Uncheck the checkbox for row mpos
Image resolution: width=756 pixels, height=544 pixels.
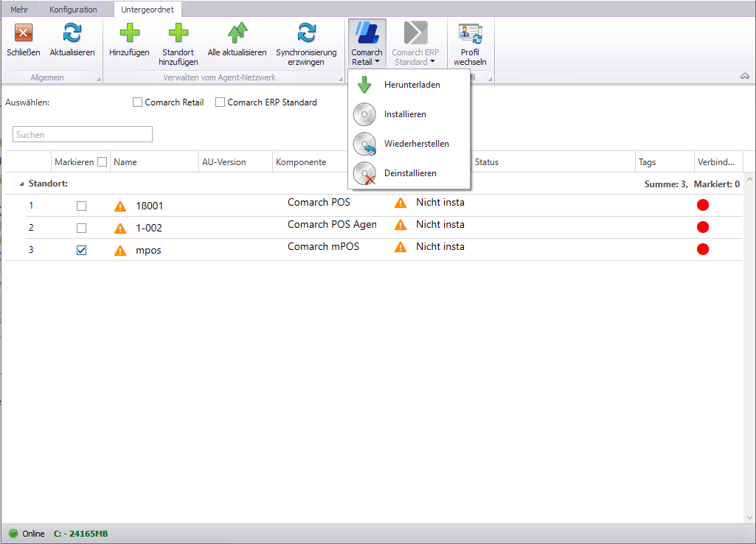click(81, 250)
